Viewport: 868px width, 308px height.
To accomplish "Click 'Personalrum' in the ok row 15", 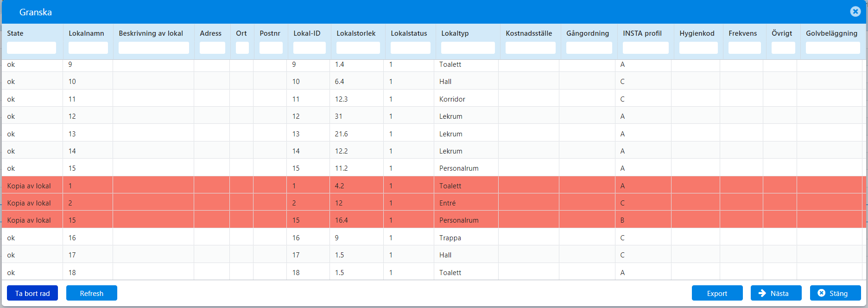I will (x=459, y=168).
